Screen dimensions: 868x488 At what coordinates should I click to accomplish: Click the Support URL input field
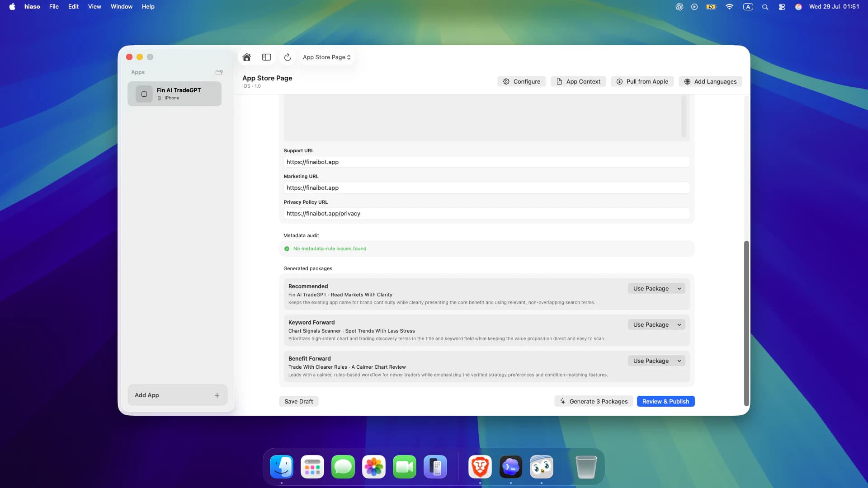point(486,162)
